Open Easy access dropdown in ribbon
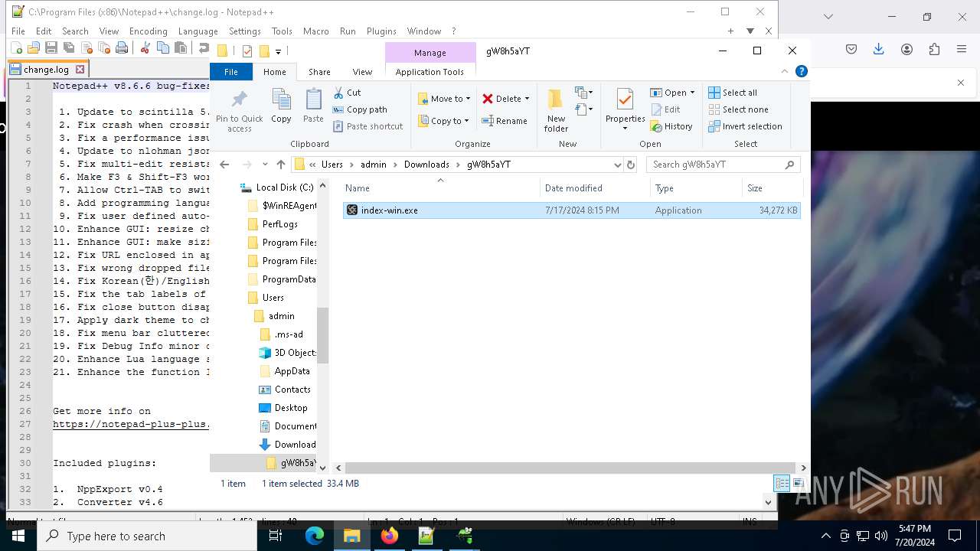 tap(584, 110)
